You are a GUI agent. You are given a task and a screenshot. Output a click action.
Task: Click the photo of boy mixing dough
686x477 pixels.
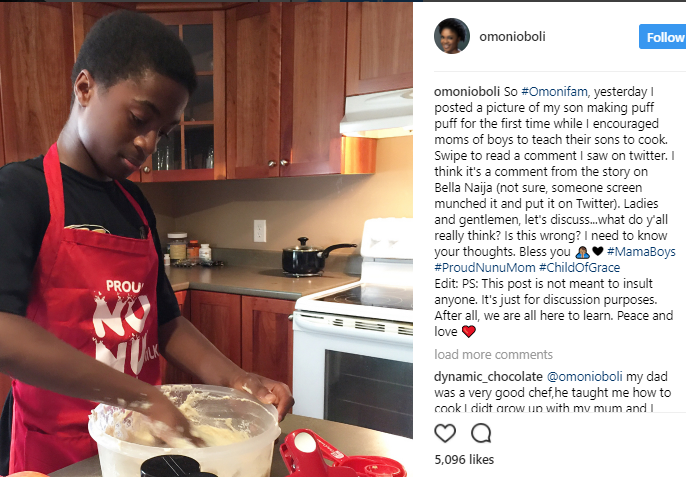(206, 239)
